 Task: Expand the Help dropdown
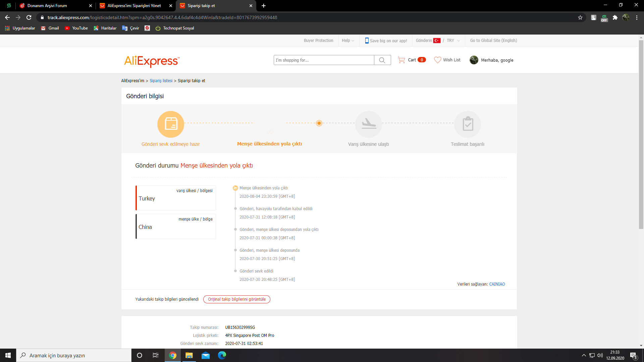click(348, 41)
